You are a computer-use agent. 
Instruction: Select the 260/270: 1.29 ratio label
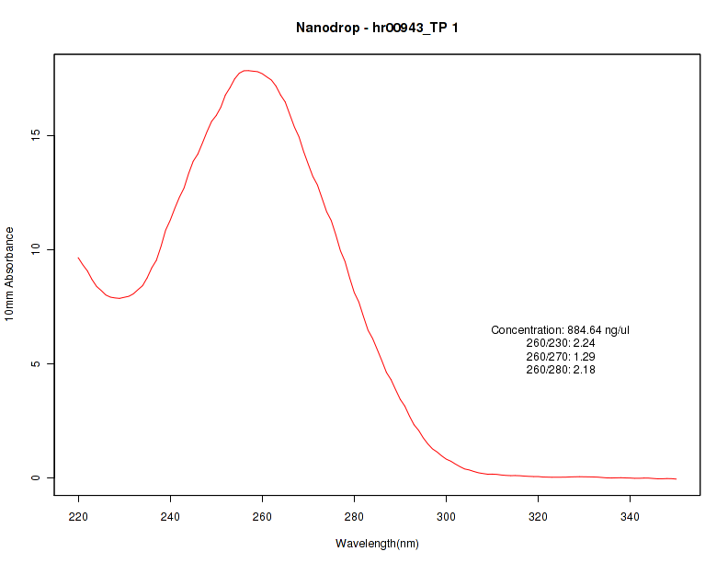(561, 357)
